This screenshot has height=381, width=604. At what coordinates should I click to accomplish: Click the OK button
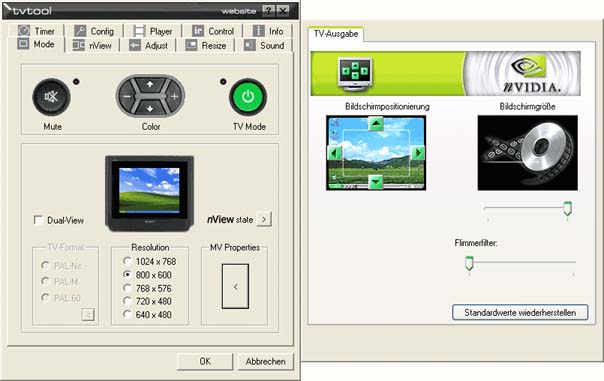[205, 361]
